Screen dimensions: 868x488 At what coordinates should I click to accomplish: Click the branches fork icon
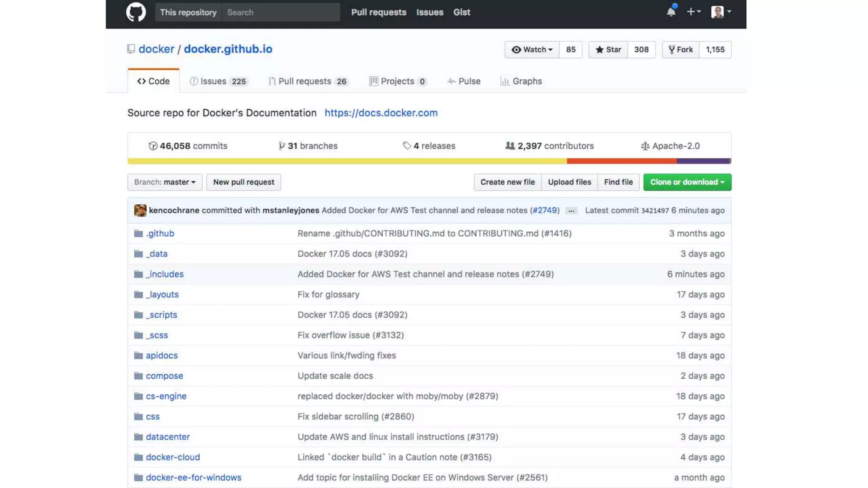281,146
